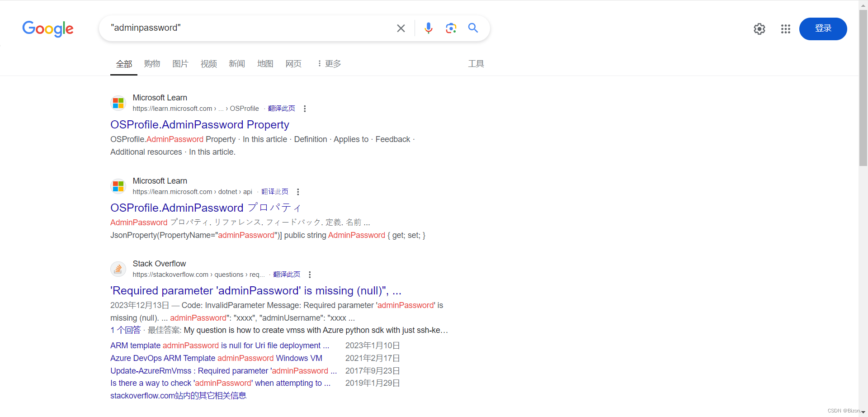The width and height of the screenshot is (868, 417).
Task: Click the voice search microphone icon
Action: tap(428, 28)
